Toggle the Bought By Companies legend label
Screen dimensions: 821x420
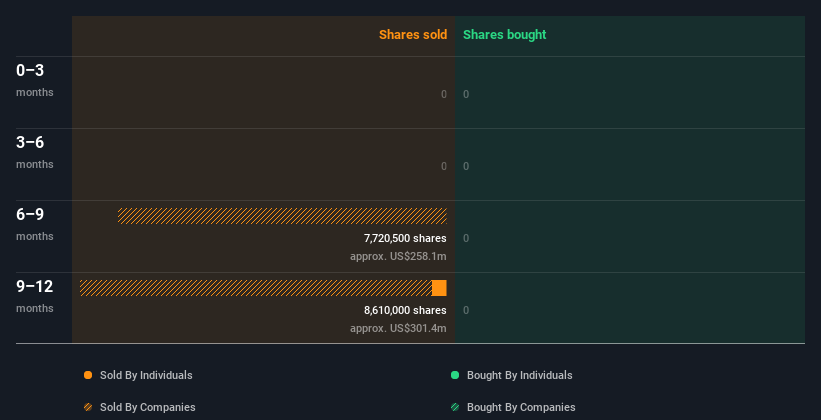521,407
